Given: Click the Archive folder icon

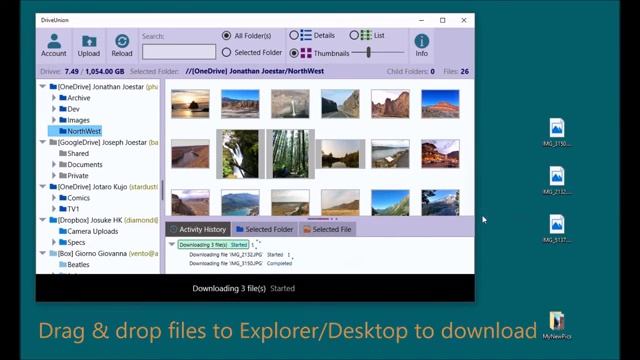Looking at the screenshot, I should pos(63,98).
